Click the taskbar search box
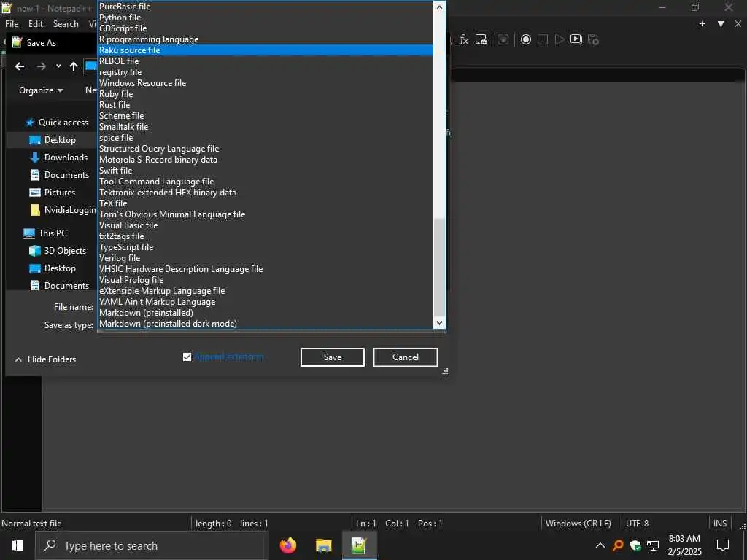The height and width of the screenshot is (560, 747). coord(152,545)
